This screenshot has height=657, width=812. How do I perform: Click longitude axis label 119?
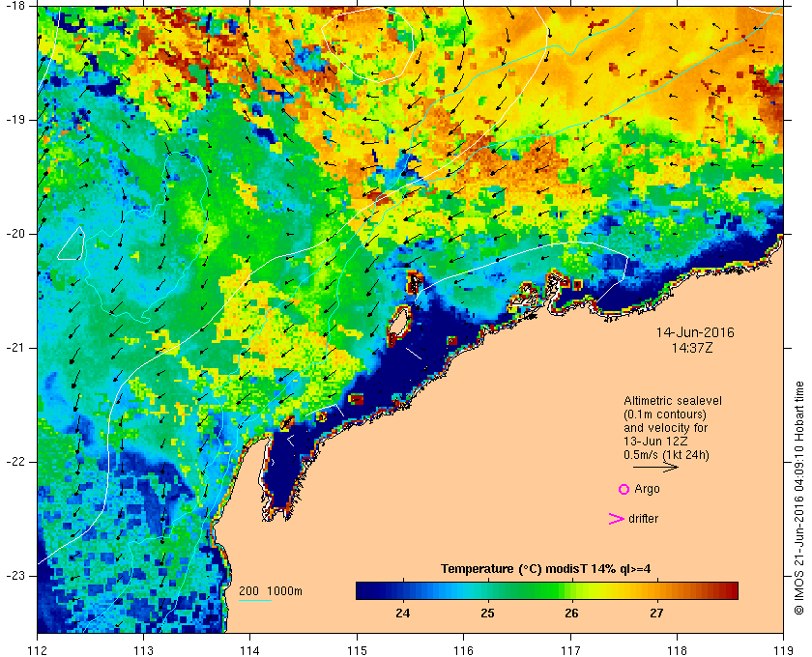point(783,650)
